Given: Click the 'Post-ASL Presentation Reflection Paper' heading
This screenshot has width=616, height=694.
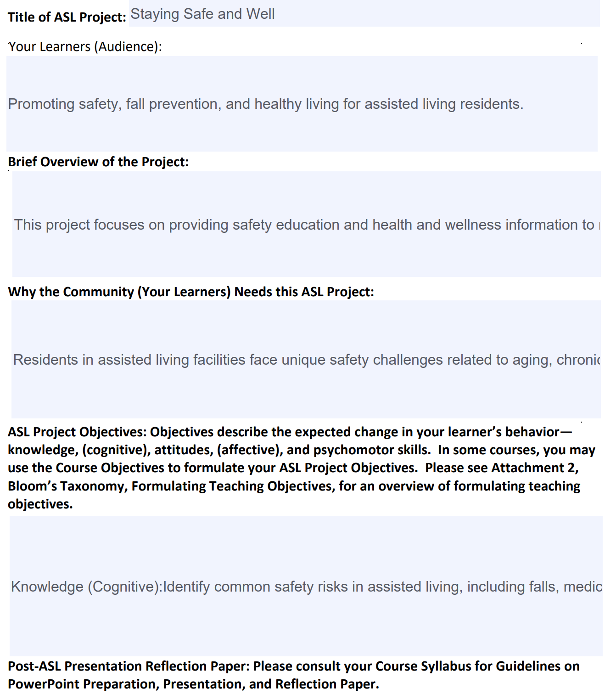Looking at the screenshot, I should [x=129, y=666].
